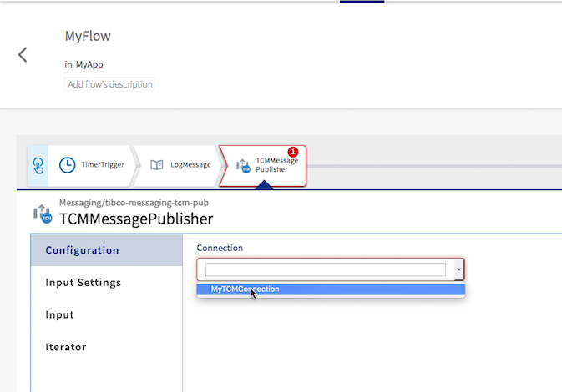Click the flow trigger hand icon
This screenshot has height=392, width=562.
click(x=38, y=166)
